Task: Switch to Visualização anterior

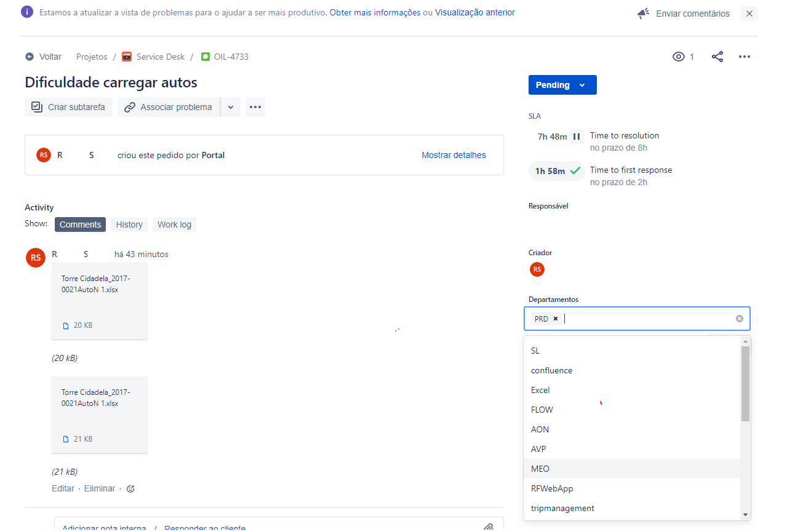Action: click(475, 12)
